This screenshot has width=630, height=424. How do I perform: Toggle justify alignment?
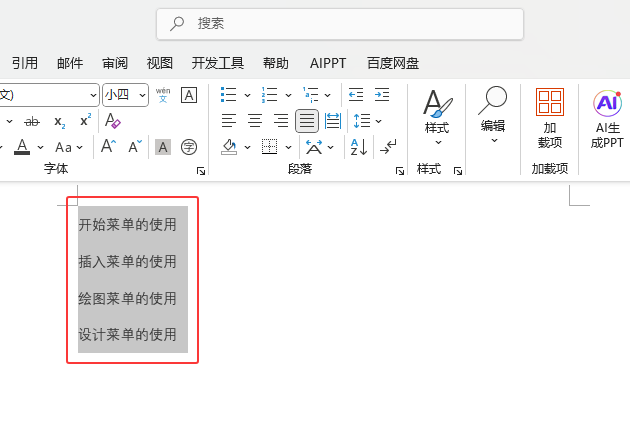pos(307,121)
